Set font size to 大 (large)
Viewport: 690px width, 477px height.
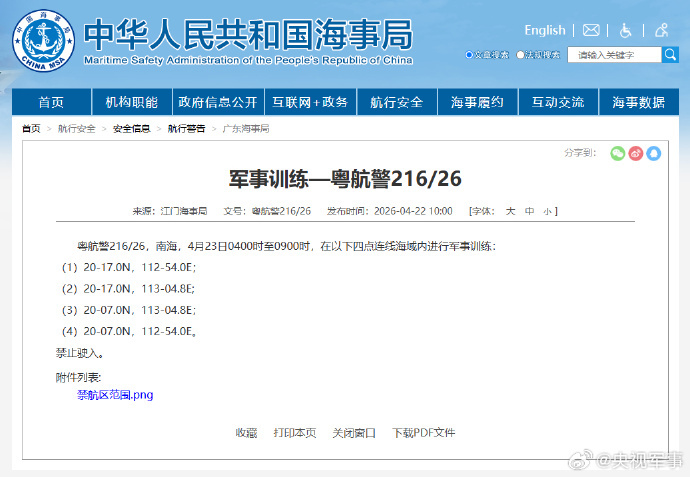pyautogui.click(x=510, y=211)
